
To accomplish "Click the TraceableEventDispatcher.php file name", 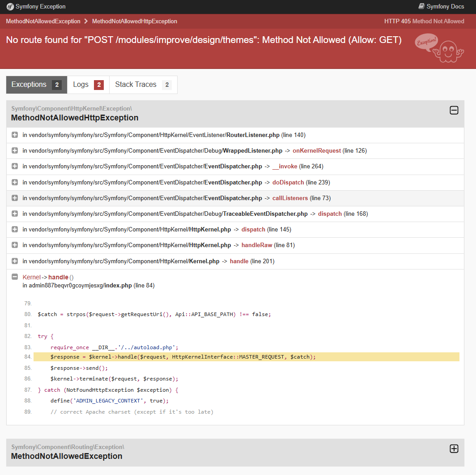I will [x=265, y=214].
